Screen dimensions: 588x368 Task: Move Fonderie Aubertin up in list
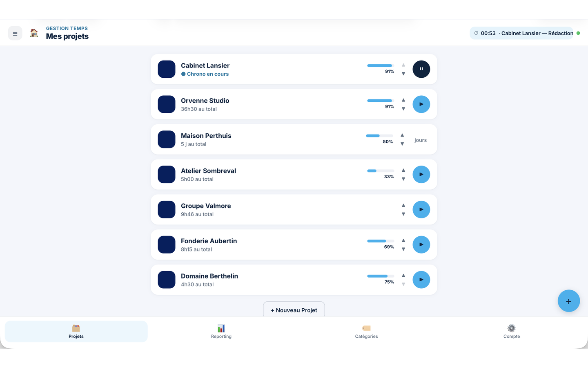click(x=403, y=241)
